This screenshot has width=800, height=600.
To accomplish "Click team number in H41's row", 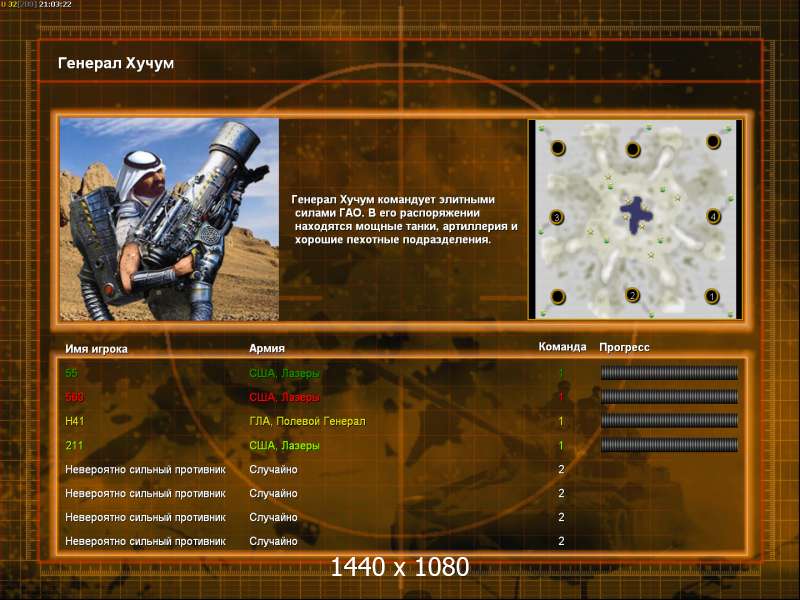I will 561,421.
